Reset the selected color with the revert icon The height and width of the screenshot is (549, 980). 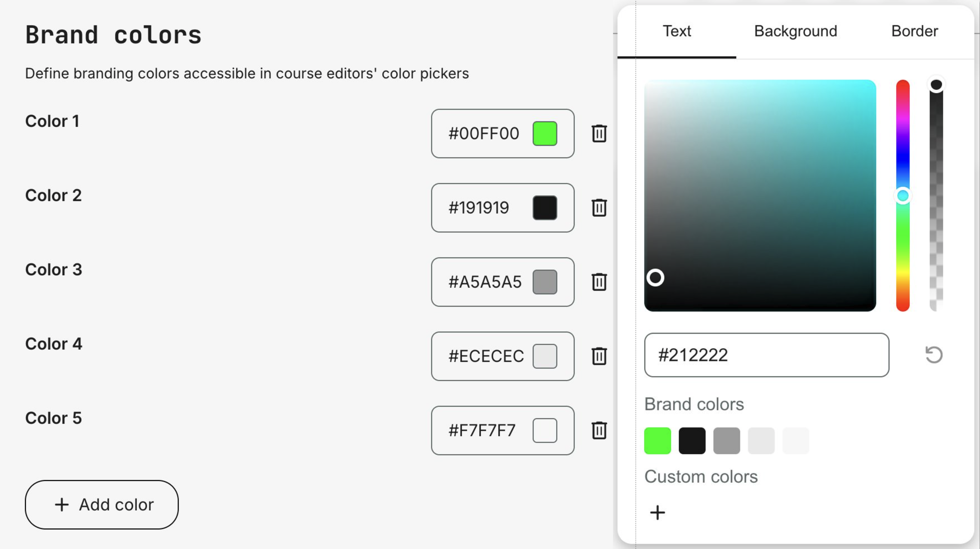point(934,355)
